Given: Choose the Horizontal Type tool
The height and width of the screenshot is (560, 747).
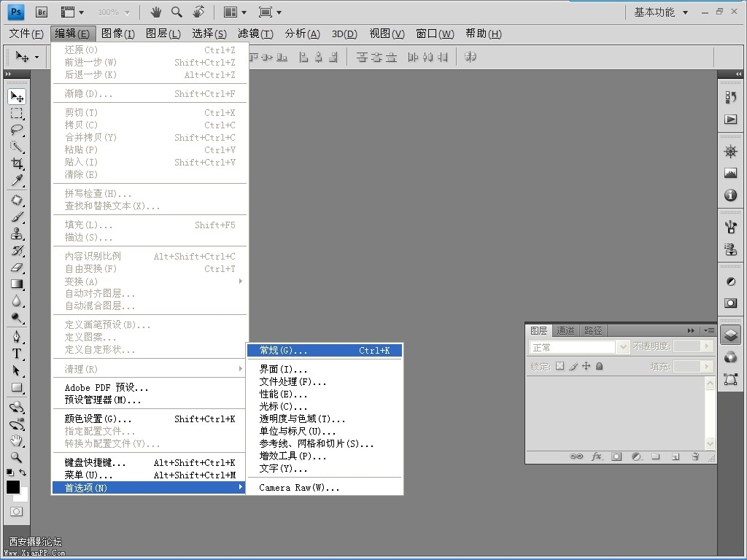Looking at the screenshot, I should coord(17,354).
